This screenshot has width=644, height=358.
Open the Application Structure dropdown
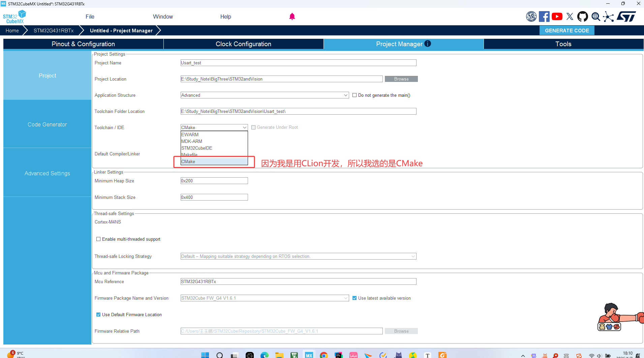pyautogui.click(x=265, y=95)
